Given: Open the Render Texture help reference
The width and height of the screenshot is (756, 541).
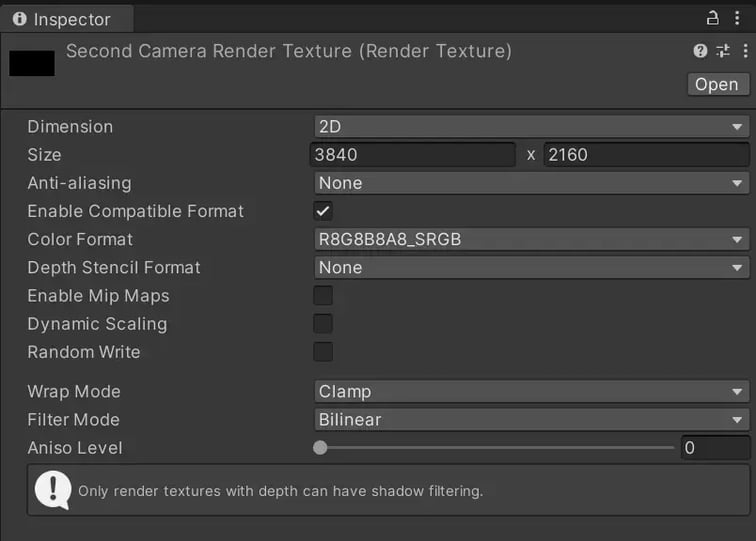Looking at the screenshot, I should (x=700, y=51).
